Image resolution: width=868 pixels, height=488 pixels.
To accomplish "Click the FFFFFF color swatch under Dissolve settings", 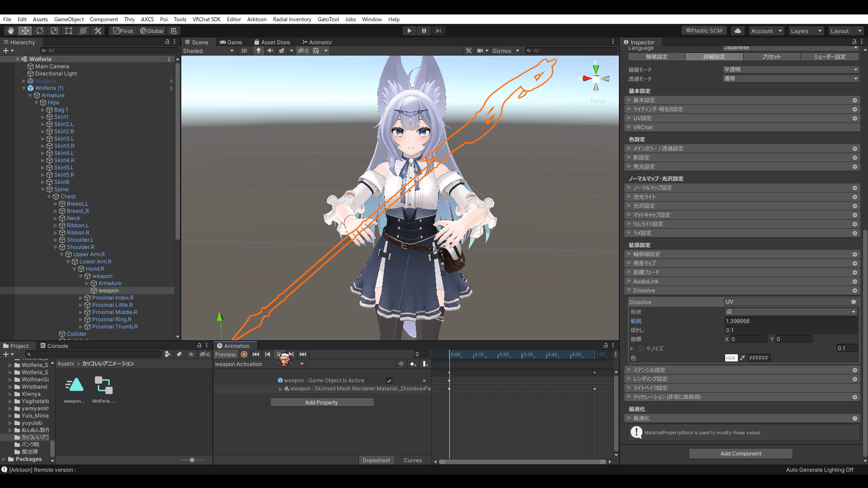I will click(759, 358).
